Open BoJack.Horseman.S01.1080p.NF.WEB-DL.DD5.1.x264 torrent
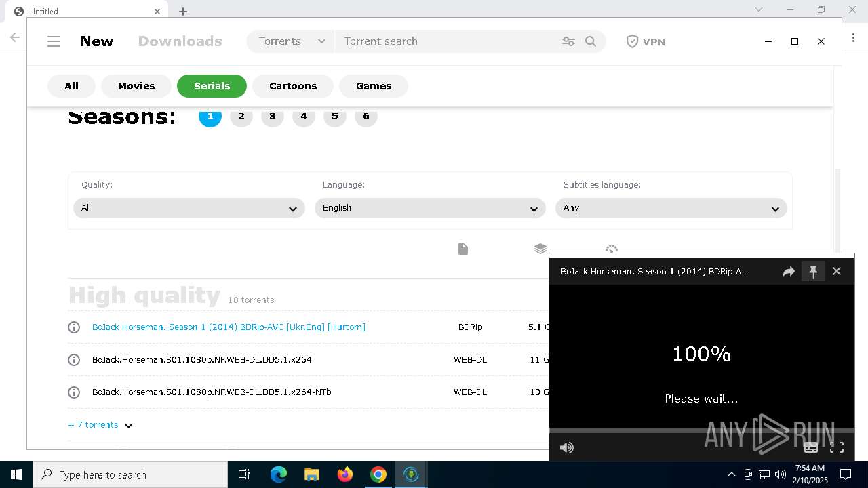This screenshot has height=488, width=868. [202, 360]
